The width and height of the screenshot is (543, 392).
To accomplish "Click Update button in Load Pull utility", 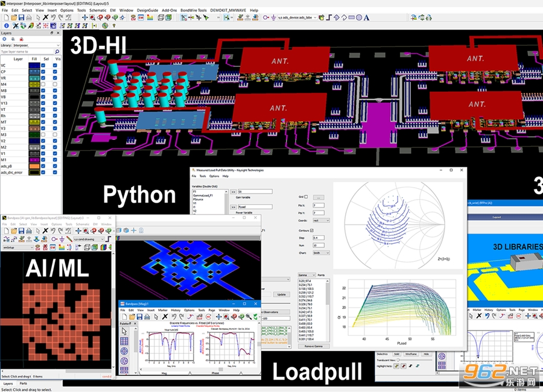I will tap(282, 294).
